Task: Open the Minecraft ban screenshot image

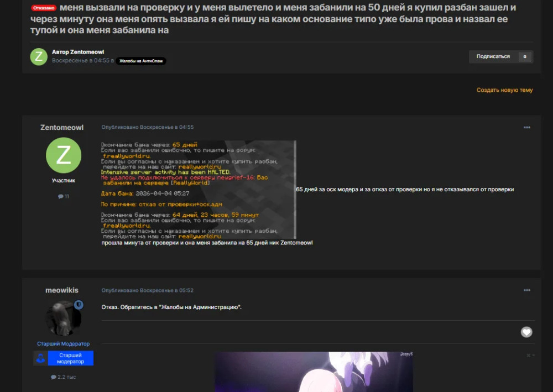Action: coord(198,190)
